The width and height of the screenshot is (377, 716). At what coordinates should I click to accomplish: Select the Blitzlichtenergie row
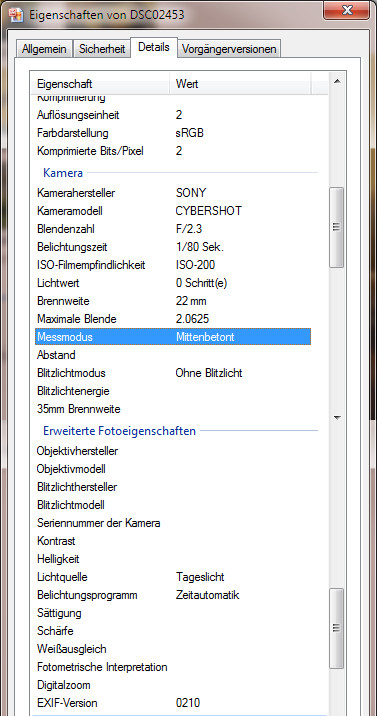click(x=173, y=391)
